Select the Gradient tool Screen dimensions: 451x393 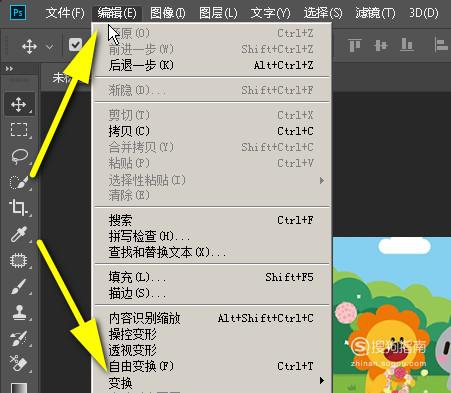tap(19, 387)
